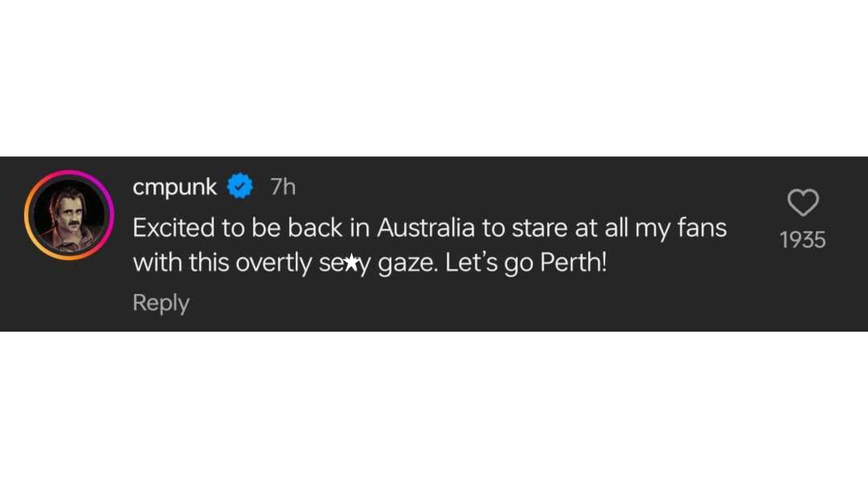The height and width of the screenshot is (488, 868).
Task: Open the cmpunk username profile link
Action: click(x=175, y=187)
